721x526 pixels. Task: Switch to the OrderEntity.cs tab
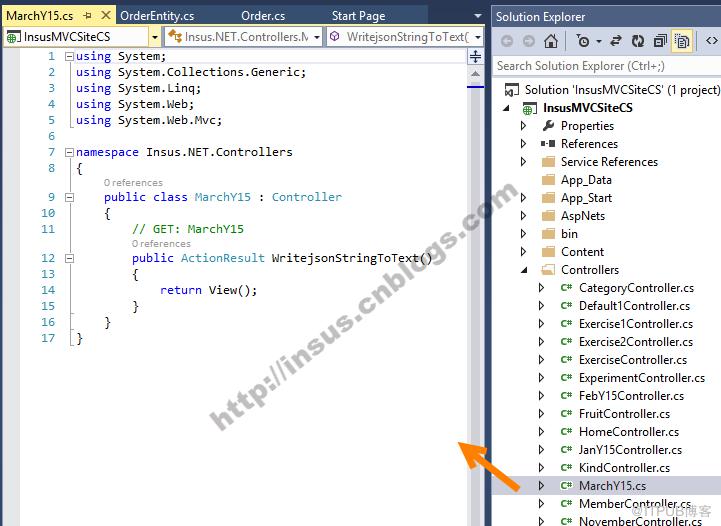pyautogui.click(x=157, y=16)
